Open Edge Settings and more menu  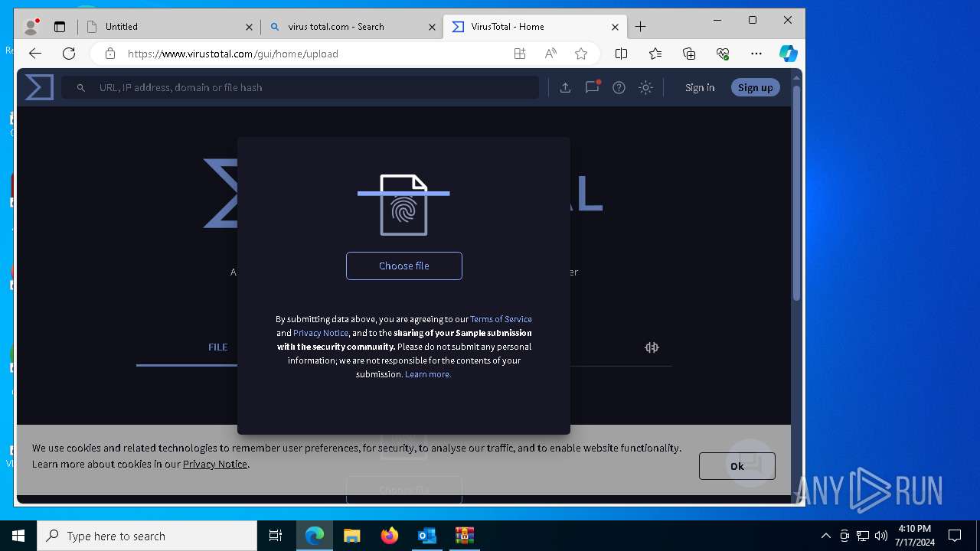coord(756,54)
